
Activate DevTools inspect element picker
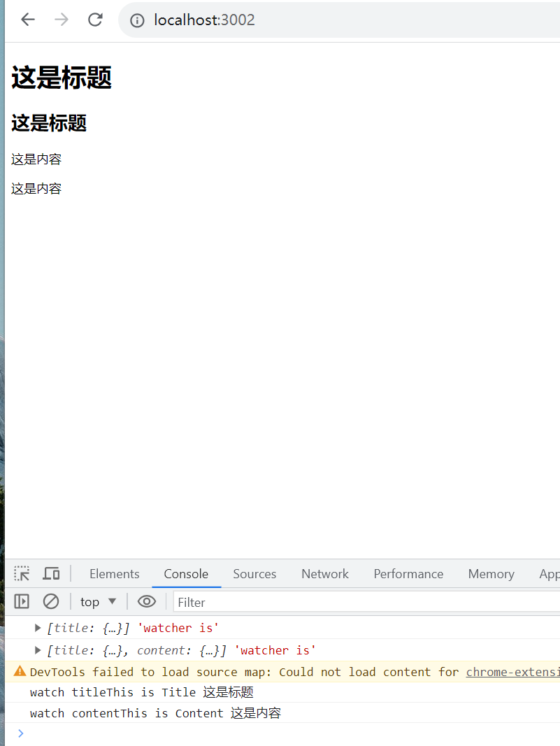click(x=22, y=574)
